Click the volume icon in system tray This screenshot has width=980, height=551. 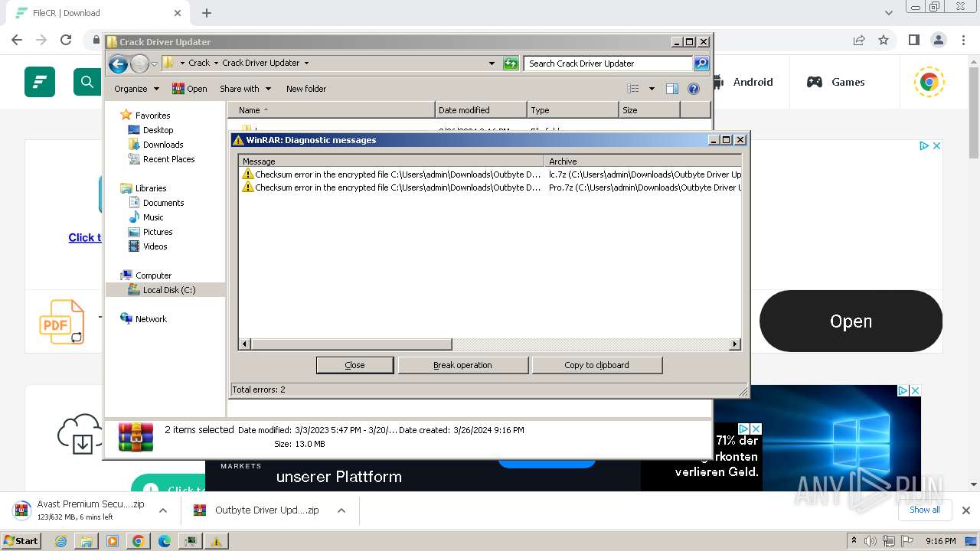click(x=871, y=541)
